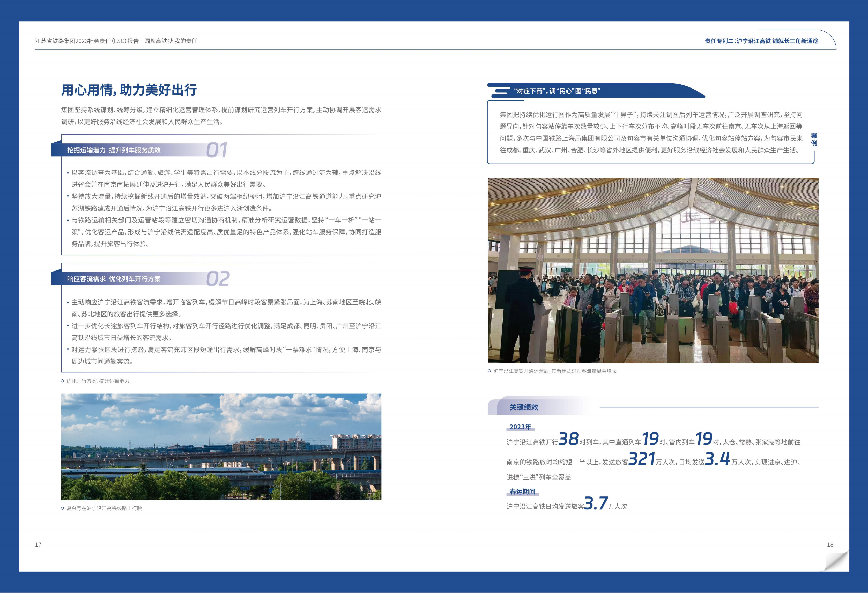868x593 pixels.
Task: Click the circle bullet before station photo caption
Action: tap(489, 371)
